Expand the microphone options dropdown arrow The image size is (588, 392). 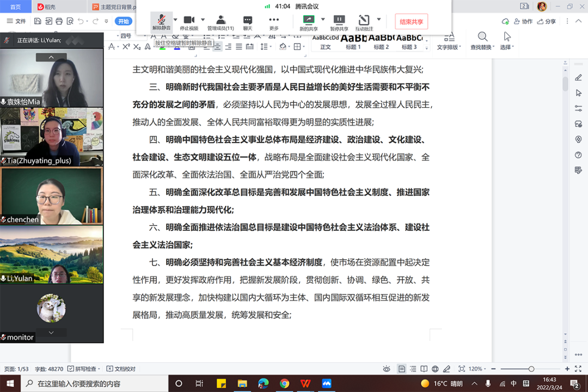click(175, 20)
